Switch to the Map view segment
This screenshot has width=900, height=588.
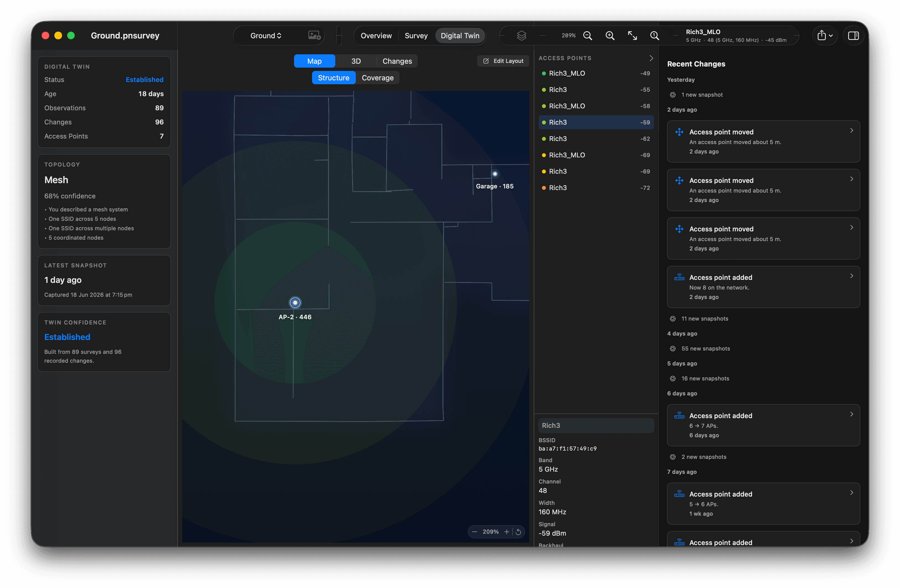(x=314, y=61)
